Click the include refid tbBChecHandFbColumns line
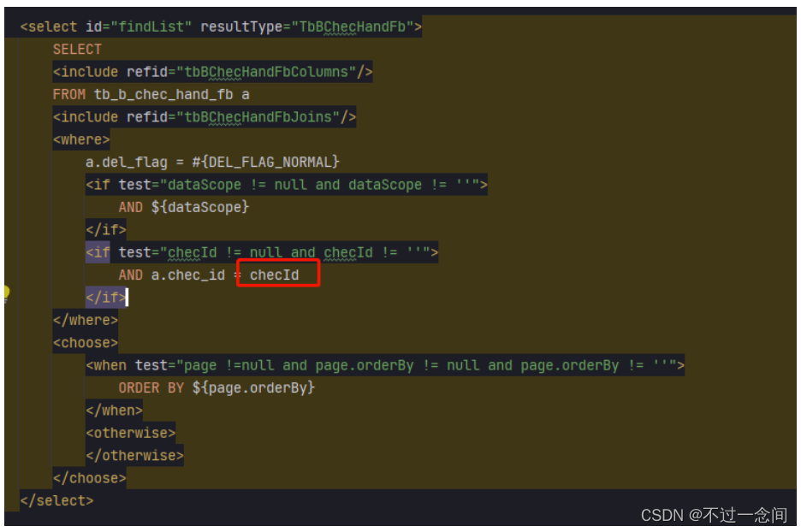The image size is (801, 532). coord(212,72)
